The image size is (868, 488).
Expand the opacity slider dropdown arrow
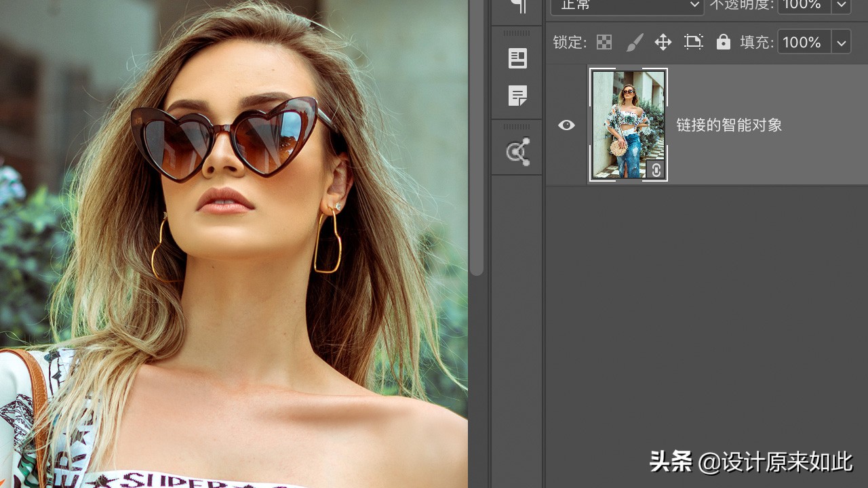point(842,5)
